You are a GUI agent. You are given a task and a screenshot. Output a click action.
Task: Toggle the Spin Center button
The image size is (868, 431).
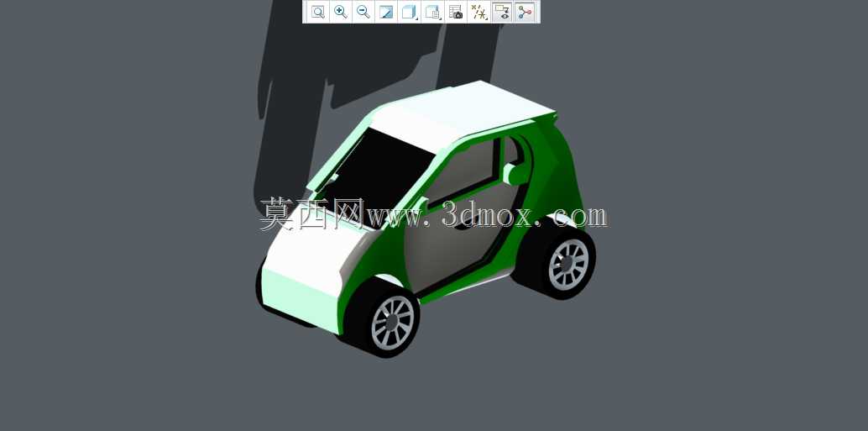click(525, 12)
